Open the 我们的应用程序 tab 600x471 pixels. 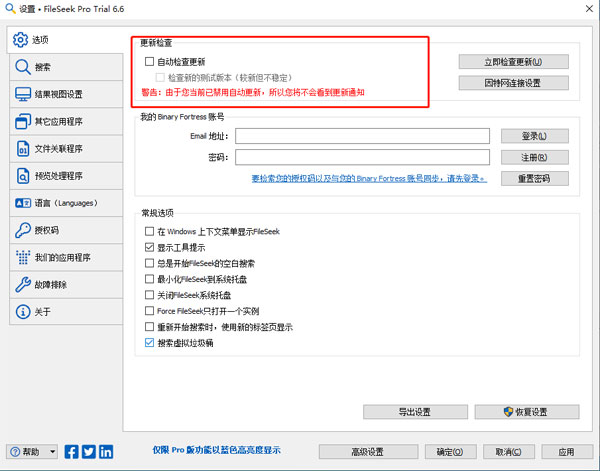click(x=66, y=257)
